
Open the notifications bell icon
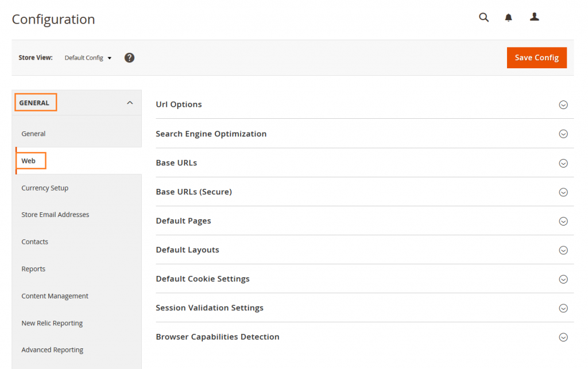coord(508,17)
